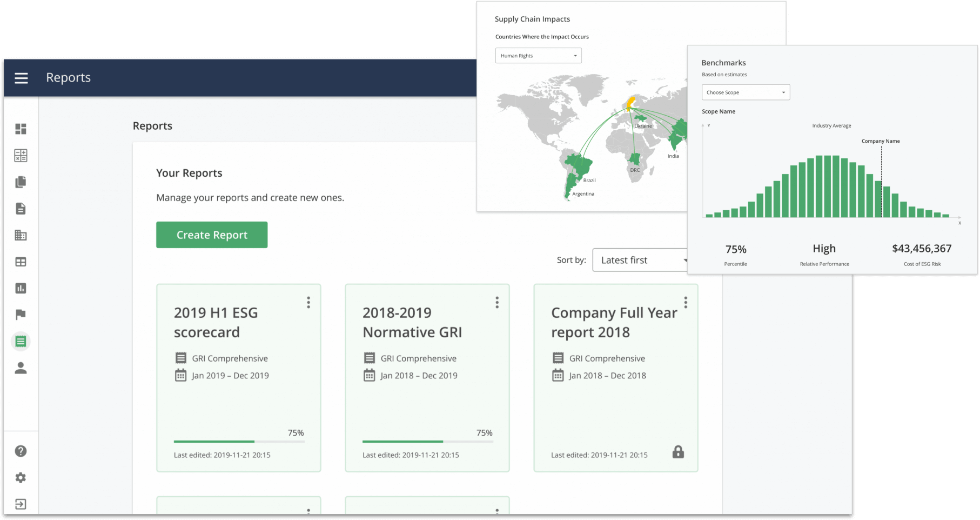
Task: Click lock icon on Company Full Year report
Action: [678, 452]
